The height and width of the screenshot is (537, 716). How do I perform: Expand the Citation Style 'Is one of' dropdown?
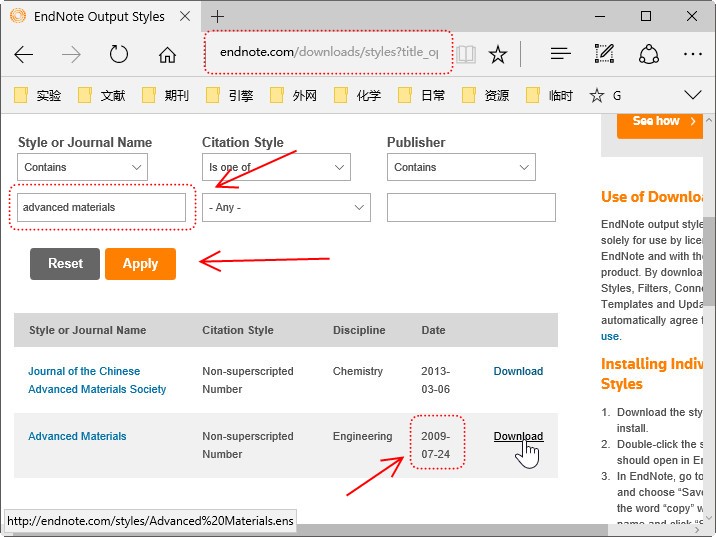pos(276,167)
